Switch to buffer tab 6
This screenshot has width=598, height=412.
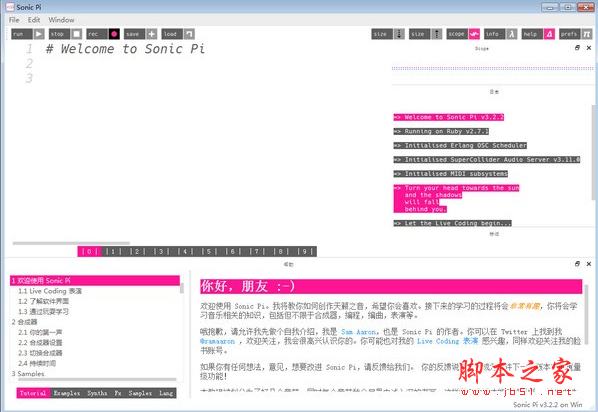coord(233,251)
